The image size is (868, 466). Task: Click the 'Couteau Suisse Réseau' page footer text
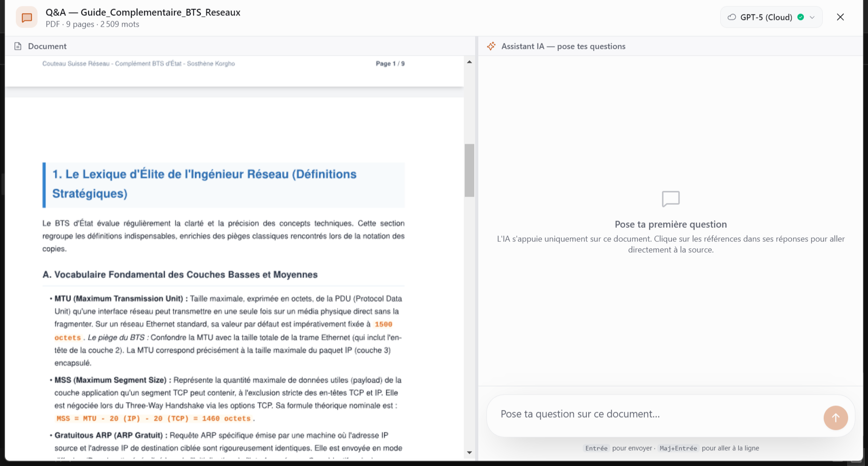click(x=139, y=64)
